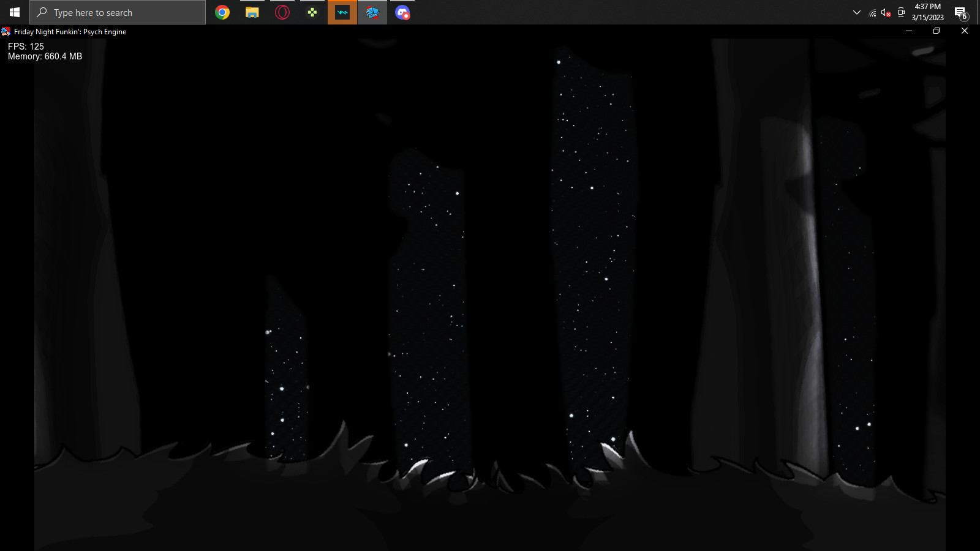Switch to the teal waveform app on taskbar
Screen dimensions: 980x551
pos(342,12)
